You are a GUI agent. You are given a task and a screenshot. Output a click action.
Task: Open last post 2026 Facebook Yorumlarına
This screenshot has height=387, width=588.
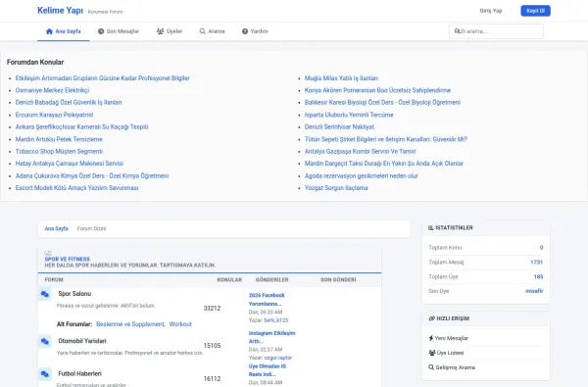coord(267,299)
